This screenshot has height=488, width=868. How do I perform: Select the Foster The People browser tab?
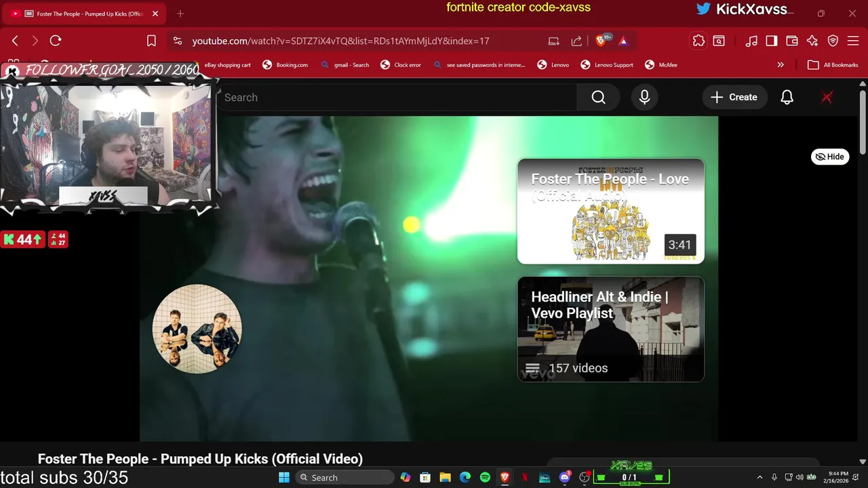click(85, 14)
